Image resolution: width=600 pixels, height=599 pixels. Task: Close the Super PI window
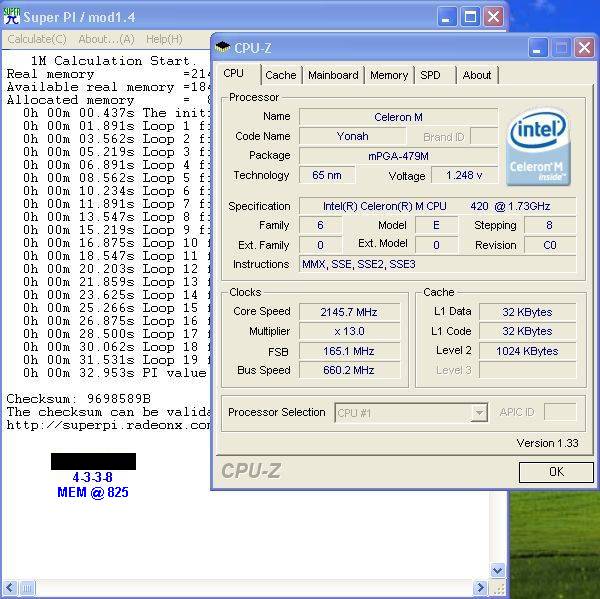coord(493,17)
